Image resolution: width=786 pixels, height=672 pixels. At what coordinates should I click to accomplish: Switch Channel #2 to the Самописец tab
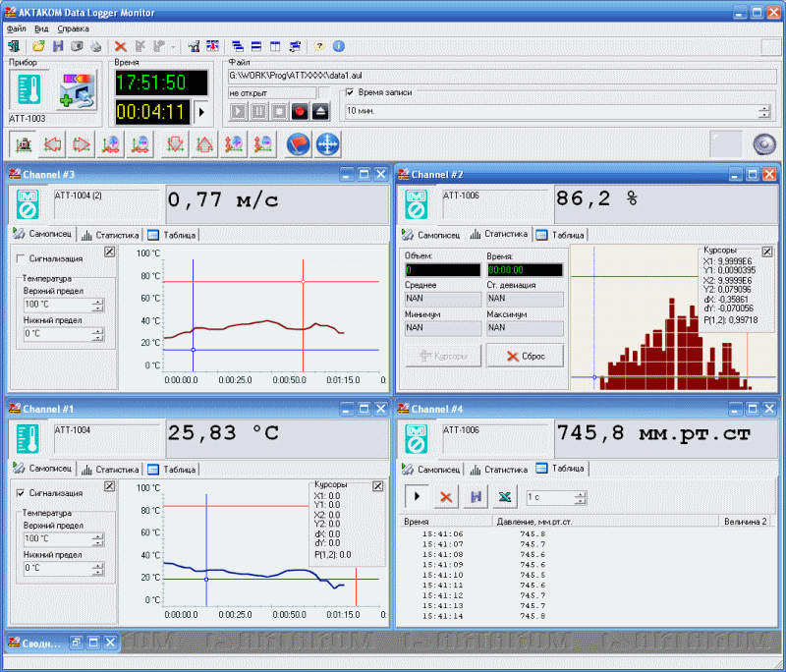pyautogui.click(x=431, y=235)
